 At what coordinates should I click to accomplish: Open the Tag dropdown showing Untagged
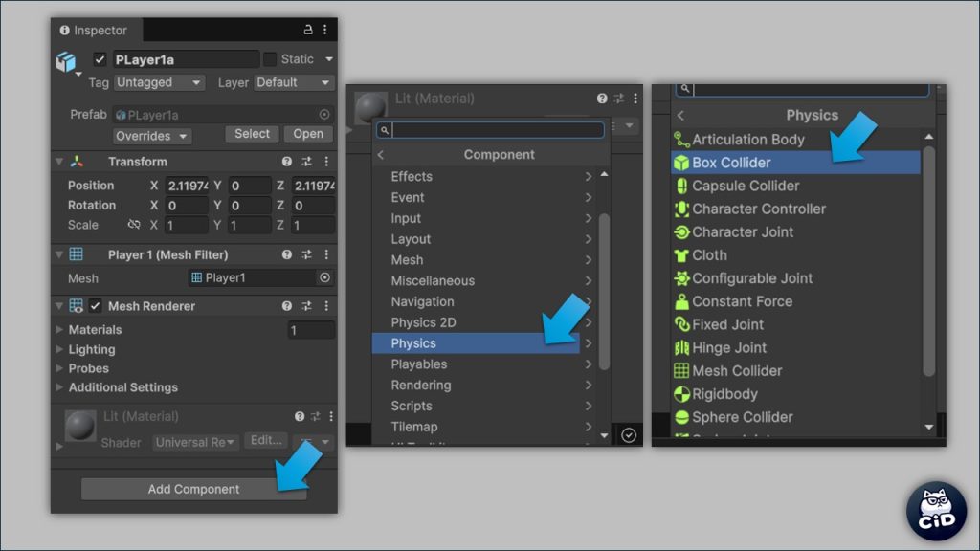(x=159, y=83)
